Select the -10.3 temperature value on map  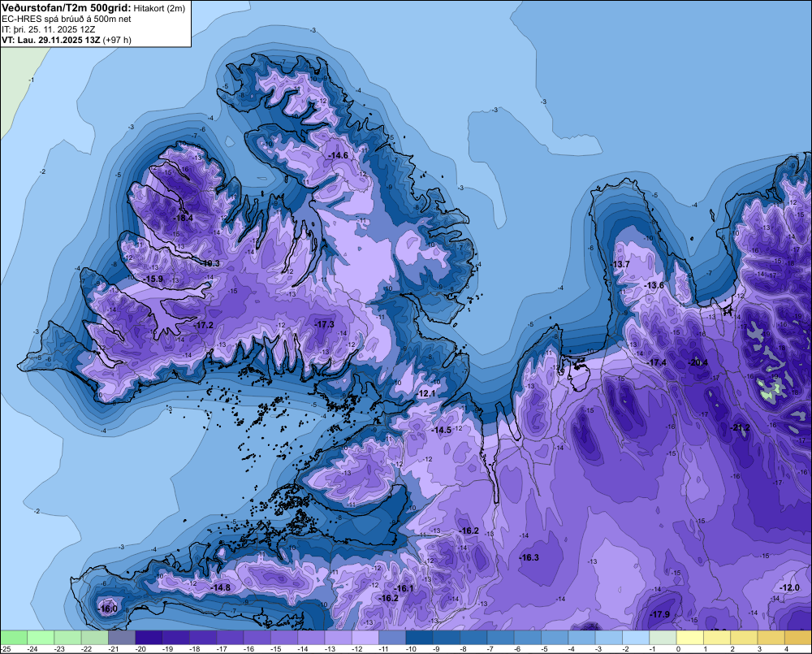coord(209,263)
